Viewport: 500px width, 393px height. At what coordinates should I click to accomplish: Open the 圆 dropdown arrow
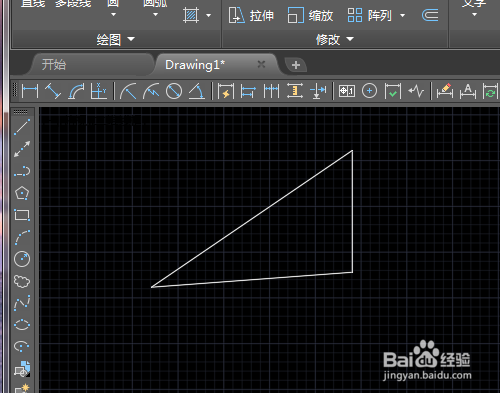(x=113, y=15)
